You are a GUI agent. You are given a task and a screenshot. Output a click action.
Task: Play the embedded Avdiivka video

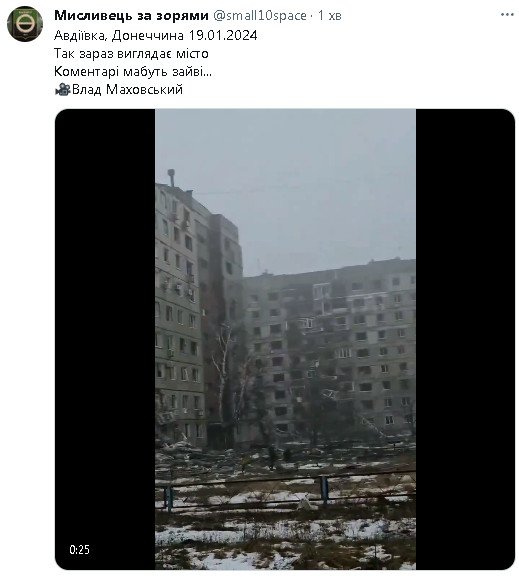(285, 339)
